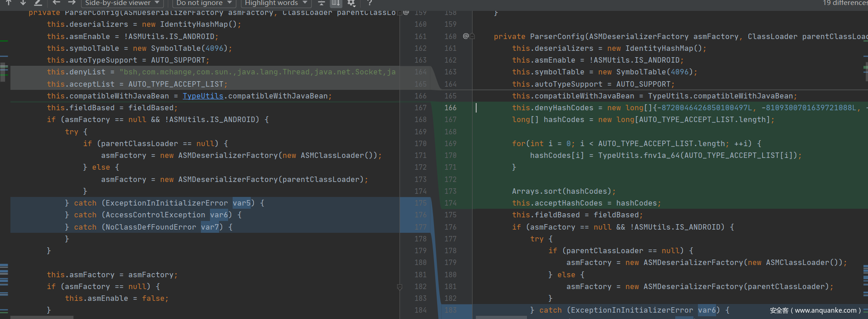Click the TypeUtils link in left pane

coord(203,96)
